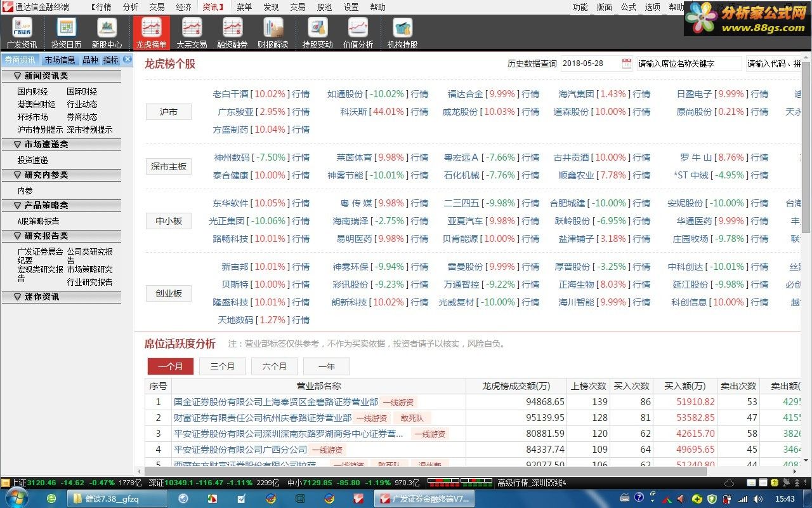Click the 深市主板 market button
Viewport: 812px width, 508px height.
(169, 166)
